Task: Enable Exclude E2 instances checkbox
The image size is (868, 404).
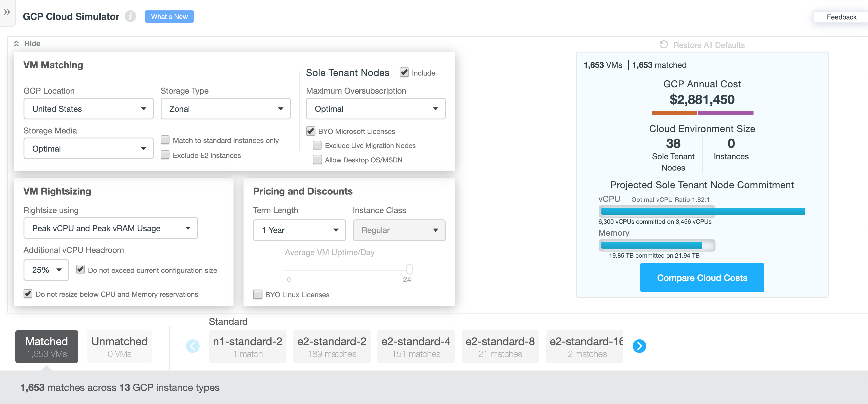Action: tap(165, 155)
